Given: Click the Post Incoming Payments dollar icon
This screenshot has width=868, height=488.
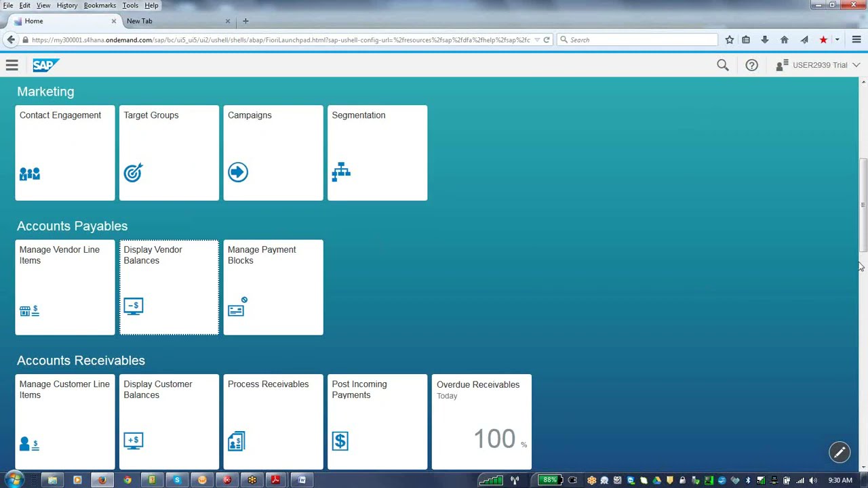Looking at the screenshot, I should pos(340,441).
